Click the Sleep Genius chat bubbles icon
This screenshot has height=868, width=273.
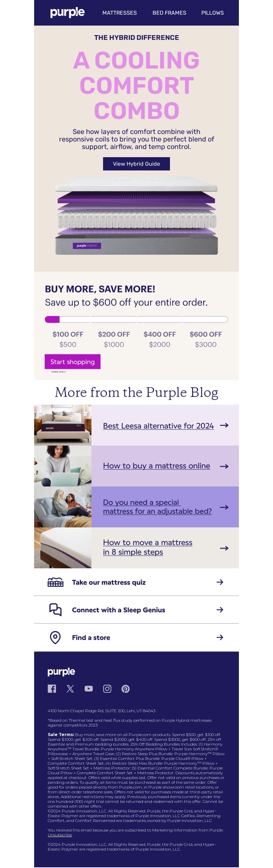pyautogui.click(x=55, y=610)
